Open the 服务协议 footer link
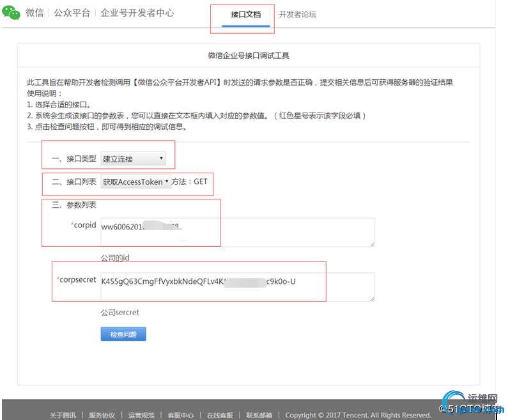The image size is (508, 420). tap(102, 415)
